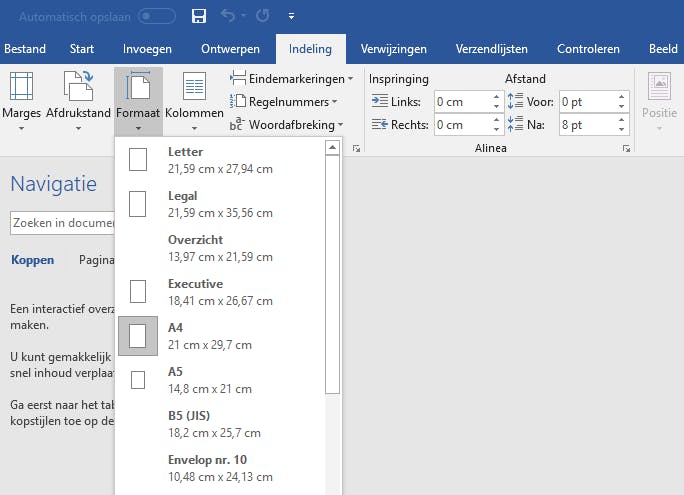
Task: Click the Redo circular arrow icon
Action: tap(262, 16)
